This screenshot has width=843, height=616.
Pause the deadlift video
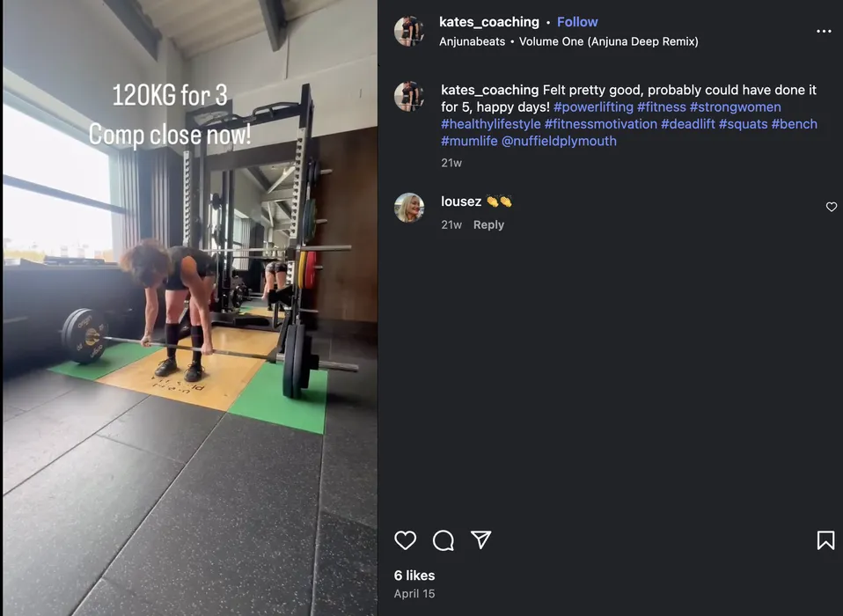[190, 308]
